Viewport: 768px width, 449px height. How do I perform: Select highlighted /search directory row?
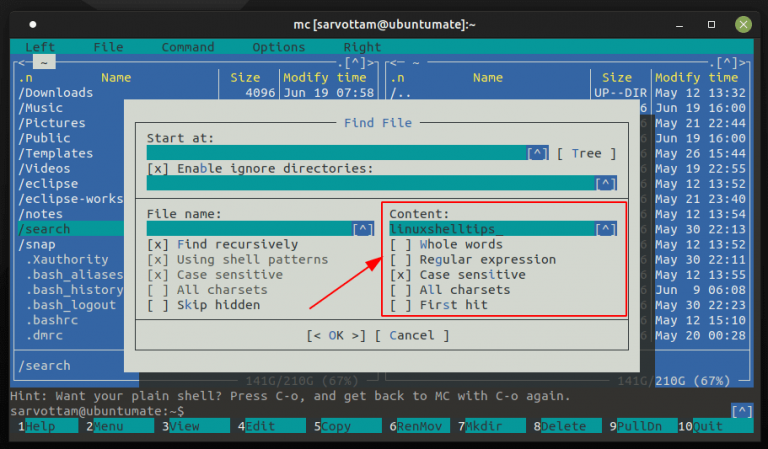click(x=71, y=229)
